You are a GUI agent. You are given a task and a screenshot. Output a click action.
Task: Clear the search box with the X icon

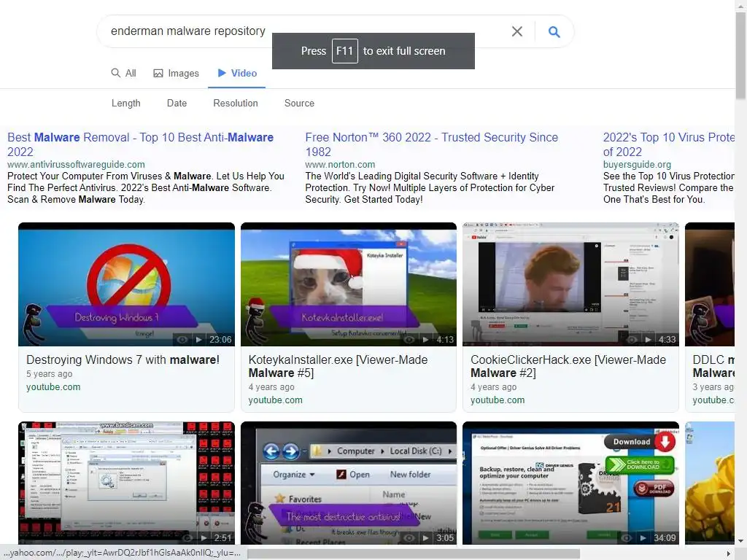point(517,31)
